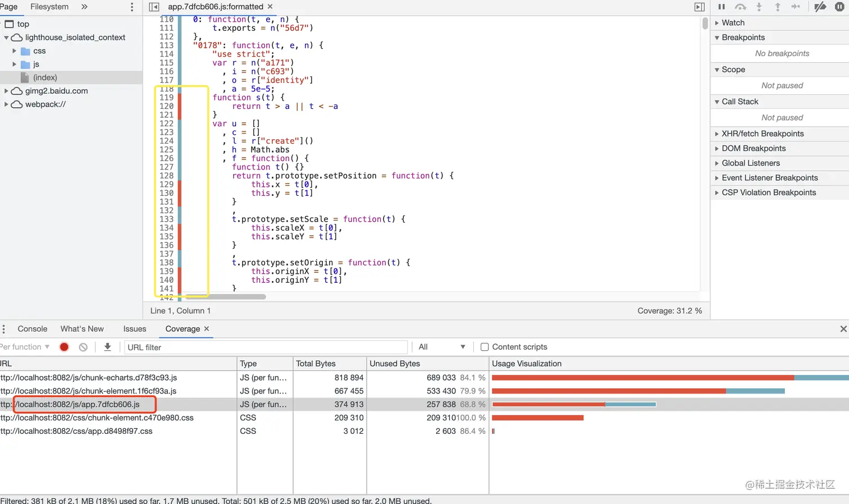This screenshot has height=504, width=849.
Task: Click the Total Bytes column header
Action: pyautogui.click(x=330, y=364)
